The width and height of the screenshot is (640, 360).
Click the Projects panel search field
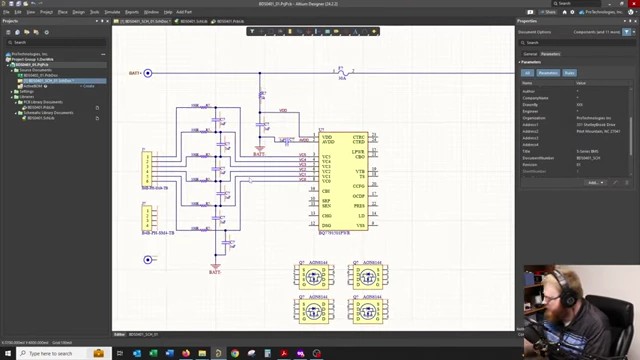point(56,42)
